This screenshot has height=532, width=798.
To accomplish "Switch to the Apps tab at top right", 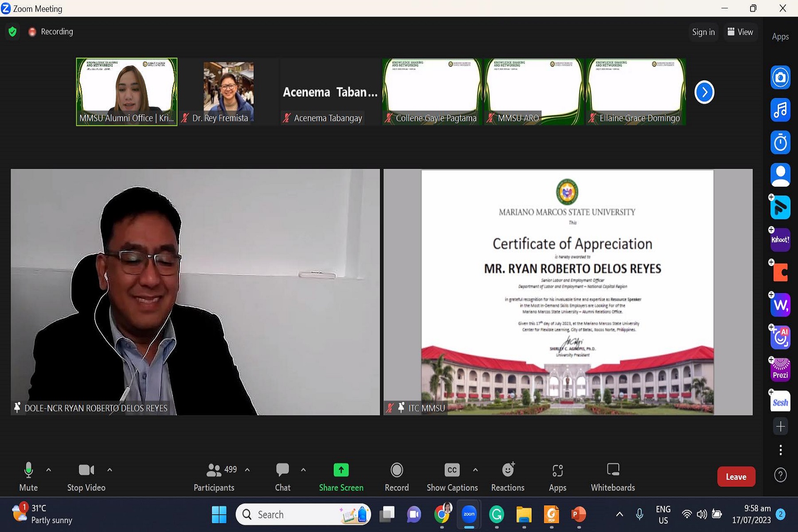I will [x=780, y=37].
